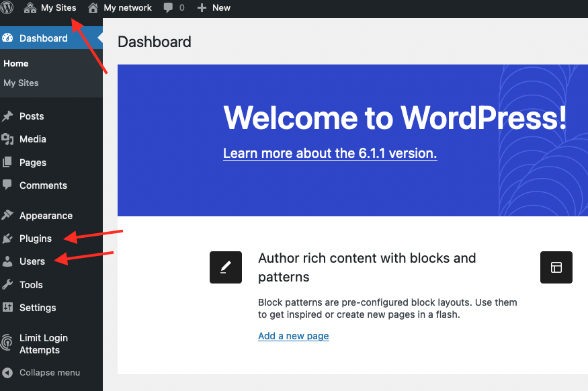This screenshot has height=391, width=588.
Task: Follow the Add a new page link
Action: point(294,336)
